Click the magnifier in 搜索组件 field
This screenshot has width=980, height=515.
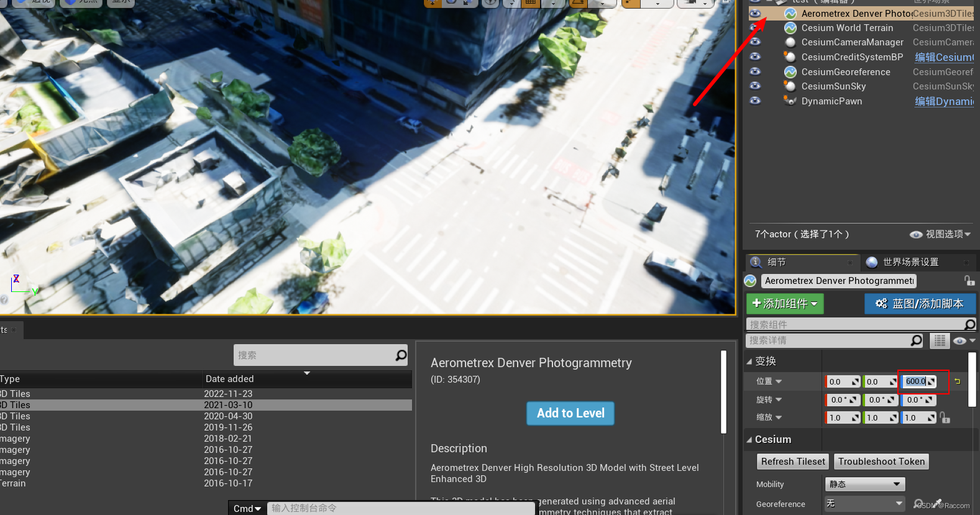click(x=970, y=324)
